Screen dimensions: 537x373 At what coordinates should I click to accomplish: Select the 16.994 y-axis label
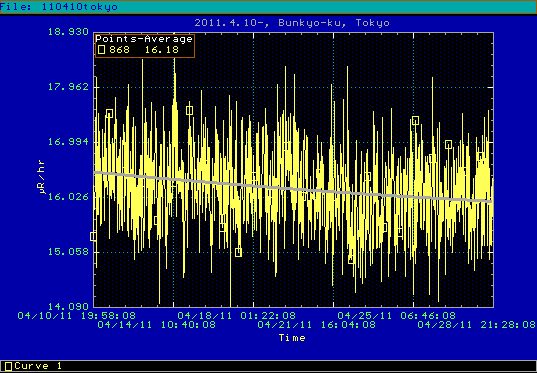(68, 142)
